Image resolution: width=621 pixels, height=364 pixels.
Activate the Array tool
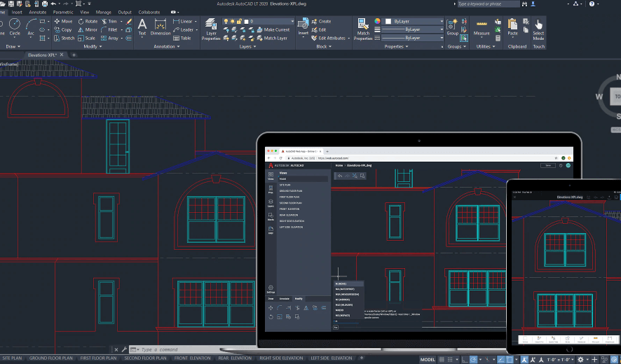click(x=110, y=38)
